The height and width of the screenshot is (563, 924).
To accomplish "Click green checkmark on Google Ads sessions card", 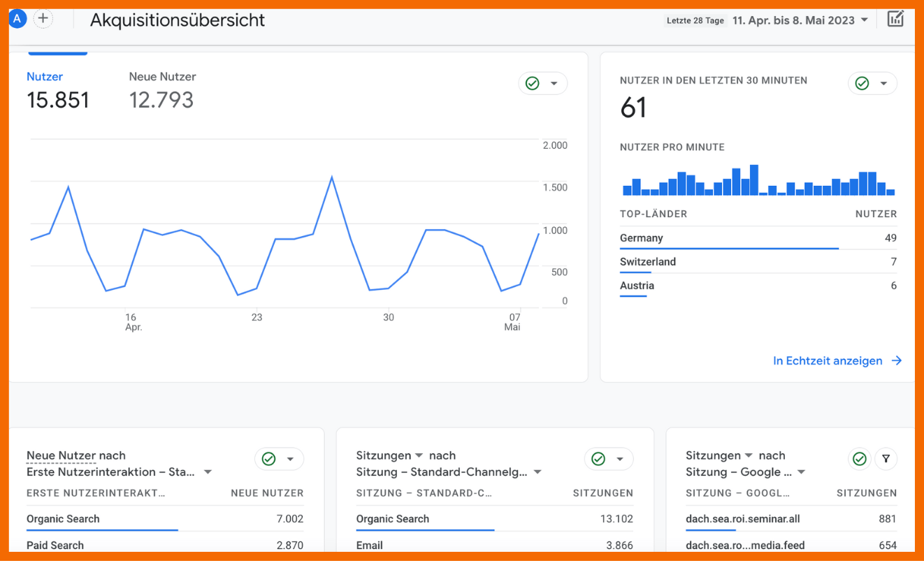I will [x=860, y=459].
